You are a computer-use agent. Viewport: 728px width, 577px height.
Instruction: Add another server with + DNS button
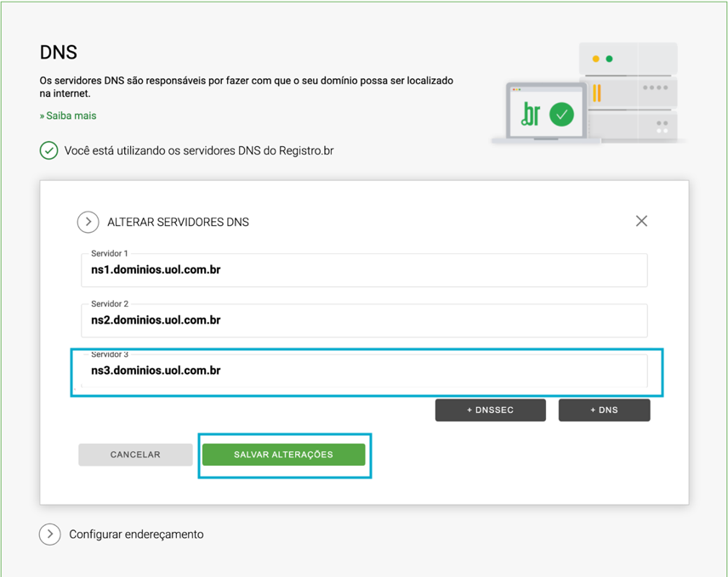[x=604, y=410]
